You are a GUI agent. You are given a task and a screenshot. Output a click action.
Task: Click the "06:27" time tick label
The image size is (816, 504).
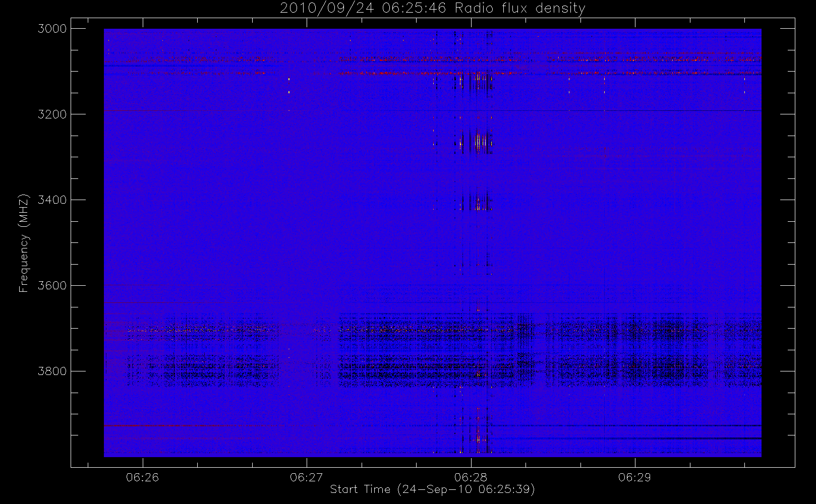pos(307,477)
